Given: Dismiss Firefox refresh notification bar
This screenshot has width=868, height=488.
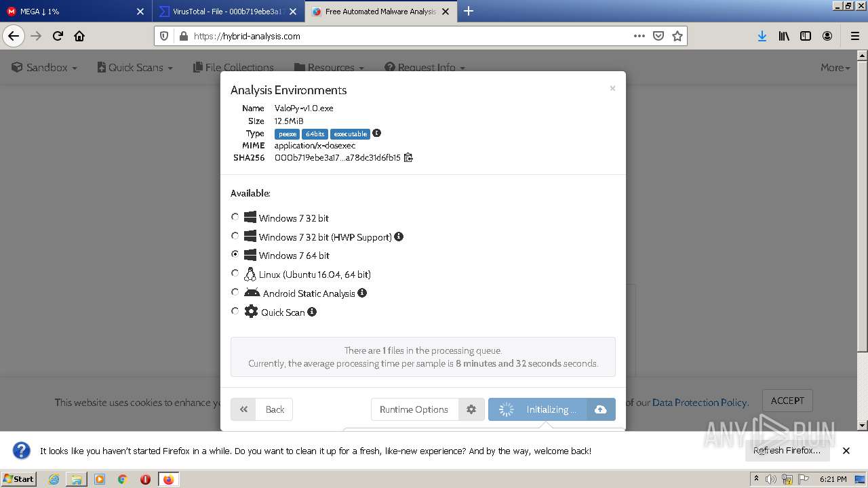Looking at the screenshot, I should tap(846, 451).
